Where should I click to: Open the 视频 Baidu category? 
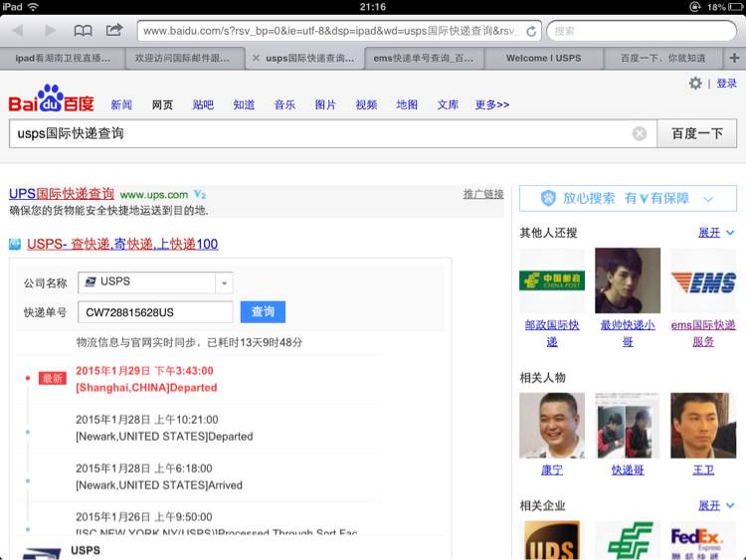click(x=366, y=104)
